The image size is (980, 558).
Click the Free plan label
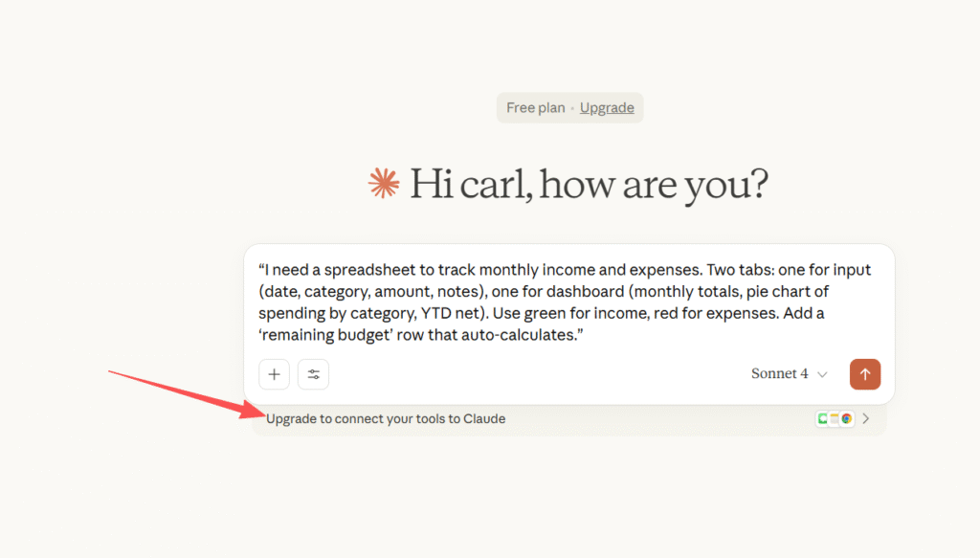[x=536, y=107]
